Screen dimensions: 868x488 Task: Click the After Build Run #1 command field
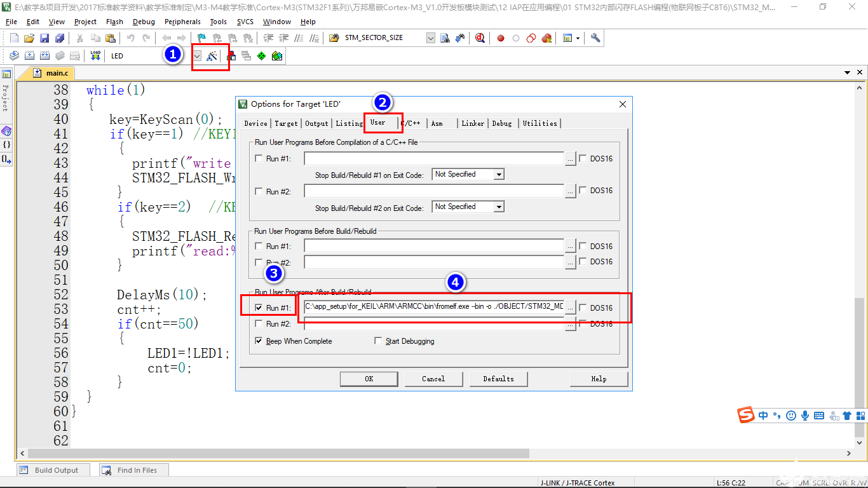(x=434, y=307)
